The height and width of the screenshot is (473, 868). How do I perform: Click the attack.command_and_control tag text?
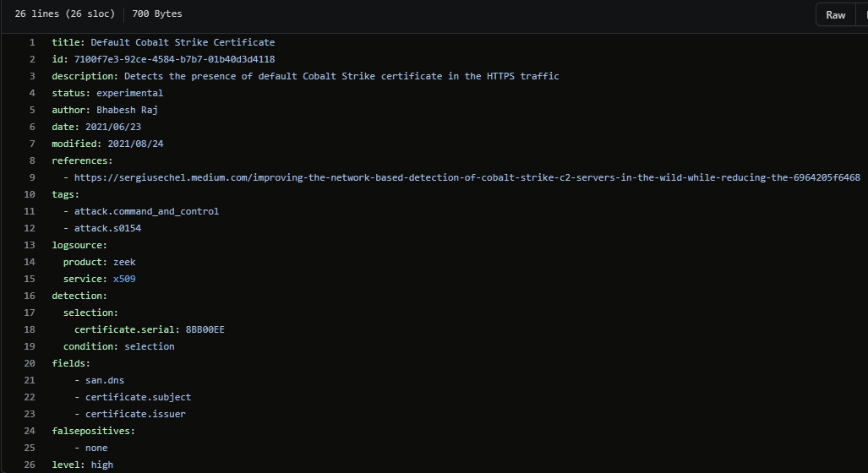(146, 211)
